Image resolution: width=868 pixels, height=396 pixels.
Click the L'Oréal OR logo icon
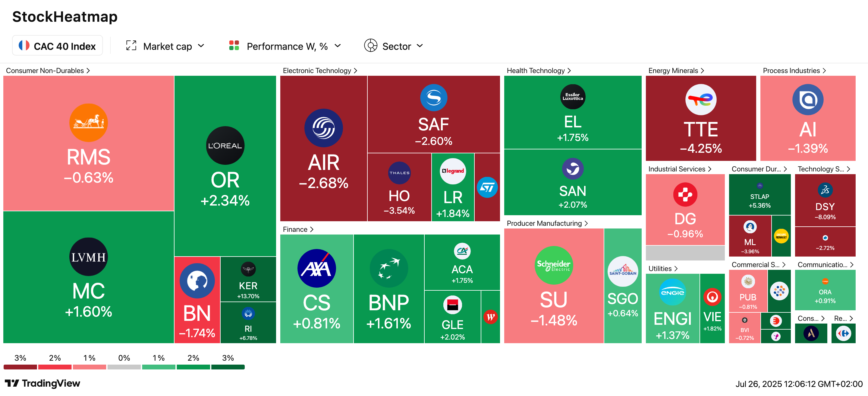(x=225, y=146)
